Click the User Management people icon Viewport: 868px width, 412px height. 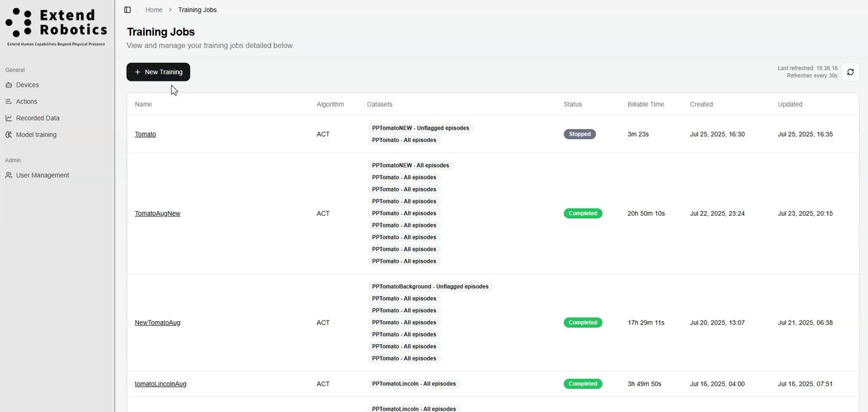pos(9,176)
